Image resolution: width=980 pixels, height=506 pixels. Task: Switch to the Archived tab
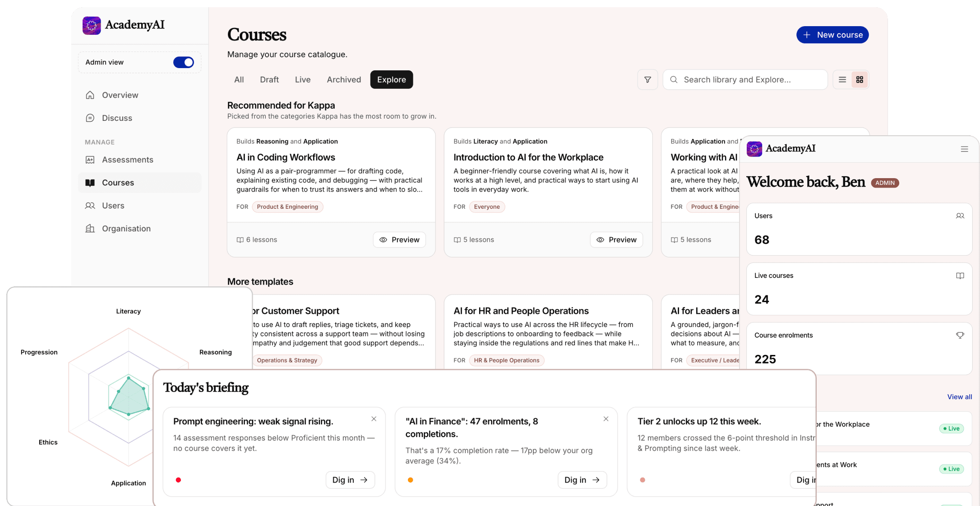click(344, 80)
